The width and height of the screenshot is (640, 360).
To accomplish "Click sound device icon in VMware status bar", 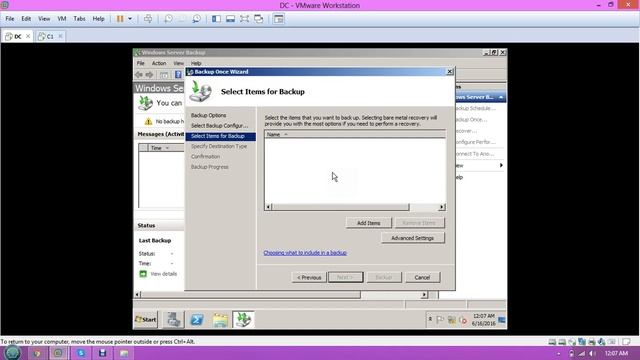I will 601,342.
